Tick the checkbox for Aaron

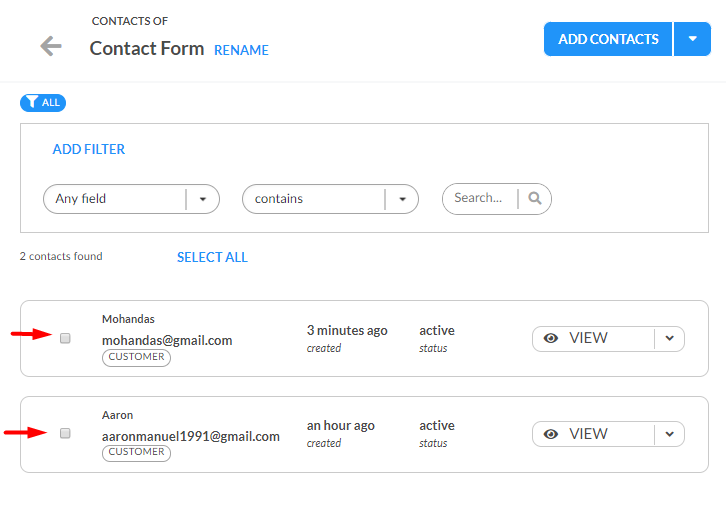65,433
